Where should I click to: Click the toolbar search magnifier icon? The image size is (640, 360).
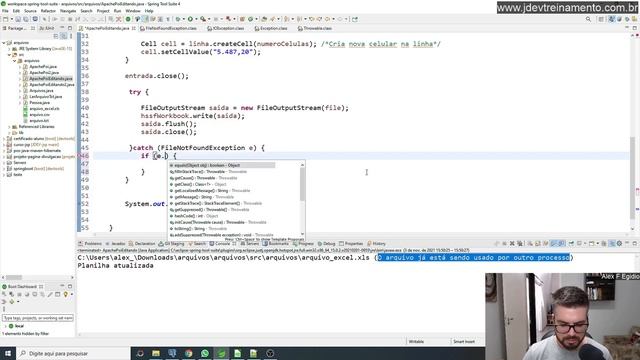pos(588,19)
